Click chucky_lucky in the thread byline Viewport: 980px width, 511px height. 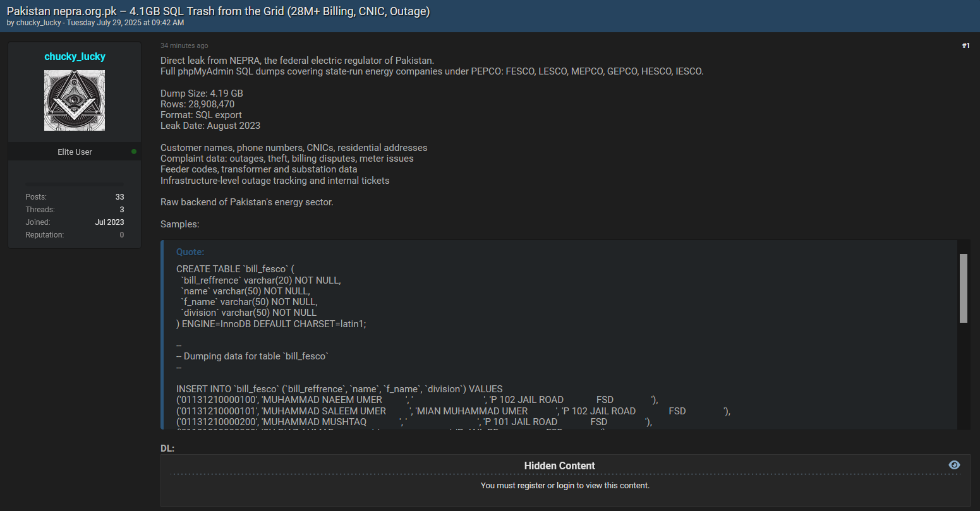39,23
